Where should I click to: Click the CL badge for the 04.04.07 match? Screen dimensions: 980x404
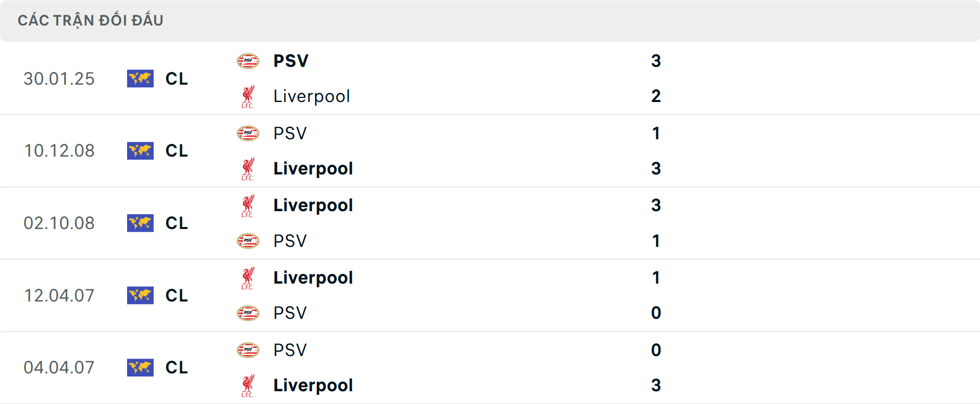tap(140, 367)
